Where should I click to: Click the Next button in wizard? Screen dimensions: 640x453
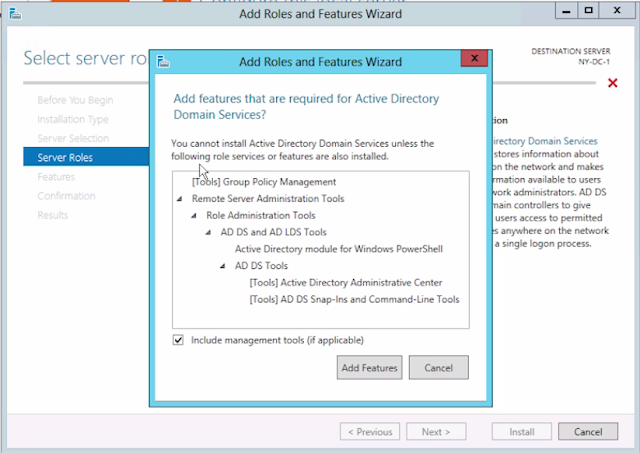[x=436, y=432]
